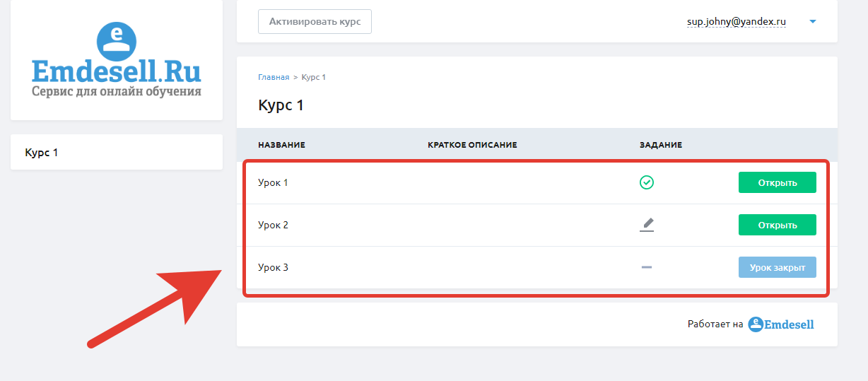This screenshot has height=381, width=868.
Task: Click Курс 1 breadcrumb item
Action: click(313, 77)
